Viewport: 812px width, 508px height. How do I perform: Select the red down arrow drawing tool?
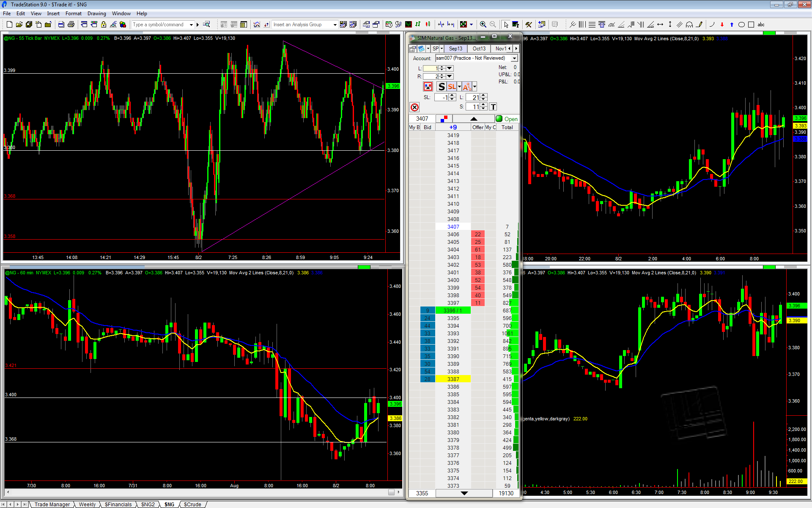[x=722, y=25]
